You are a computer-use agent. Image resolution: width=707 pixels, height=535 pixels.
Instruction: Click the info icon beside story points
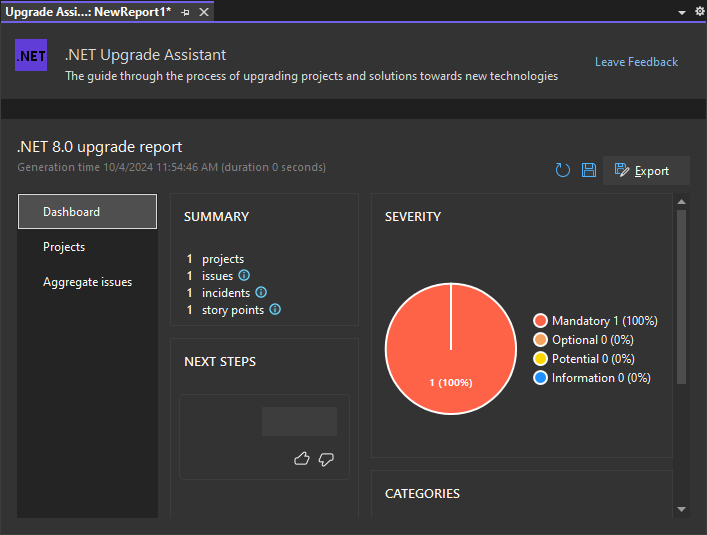(275, 310)
